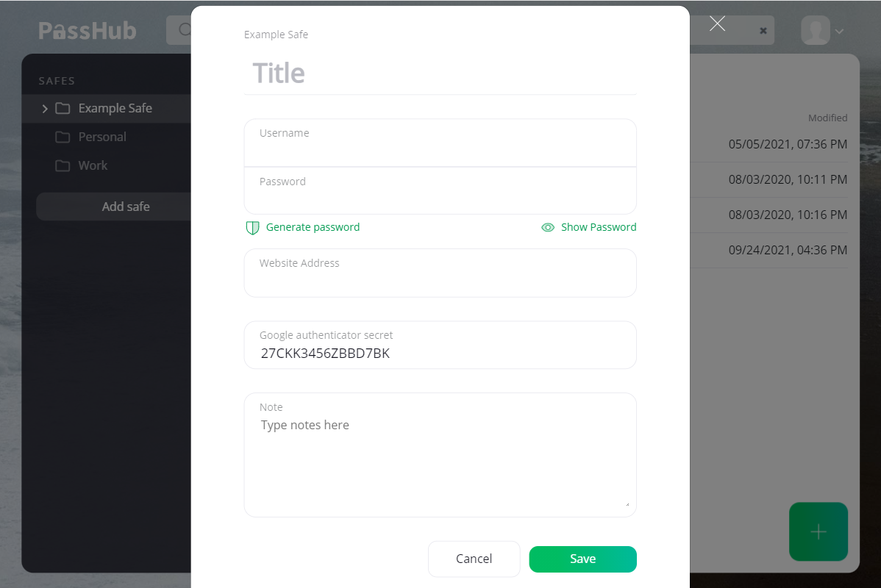
Task: Focus the Title field
Action: coord(440,73)
